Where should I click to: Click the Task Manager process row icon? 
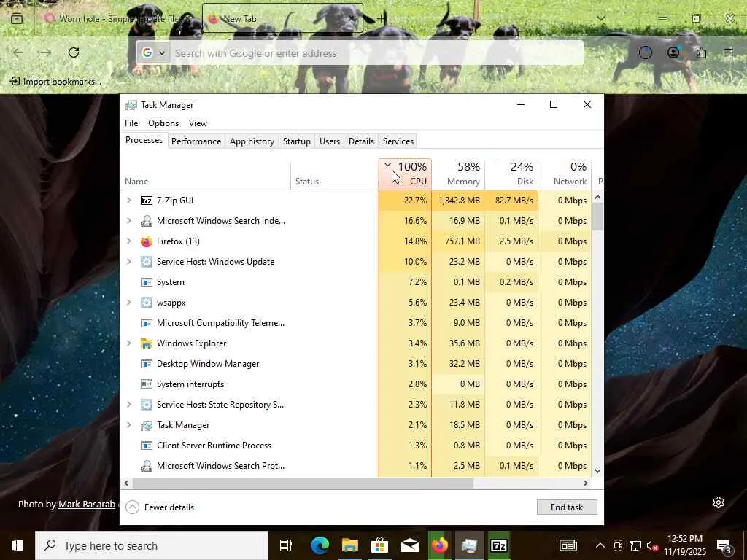pos(146,425)
